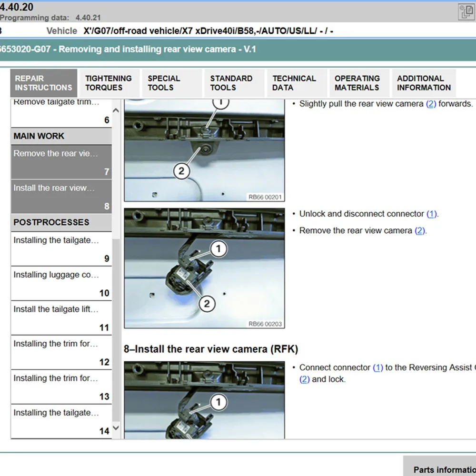
Task: Open image RB66 00203 of disconnected camera
Action: [204, 268]
